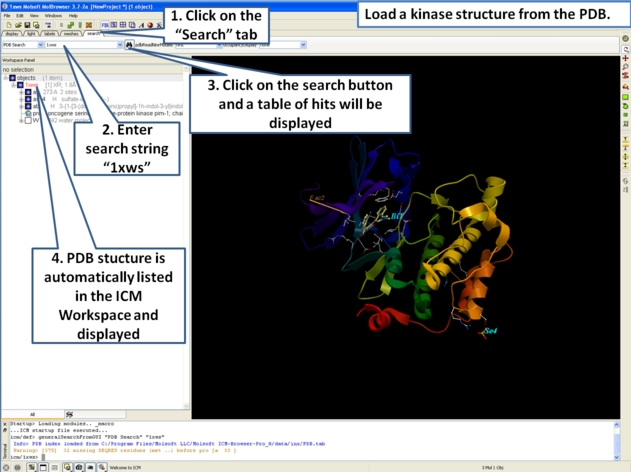Switch to the search tab
This screenshot has width=631, height=472.
click(93, 34)
